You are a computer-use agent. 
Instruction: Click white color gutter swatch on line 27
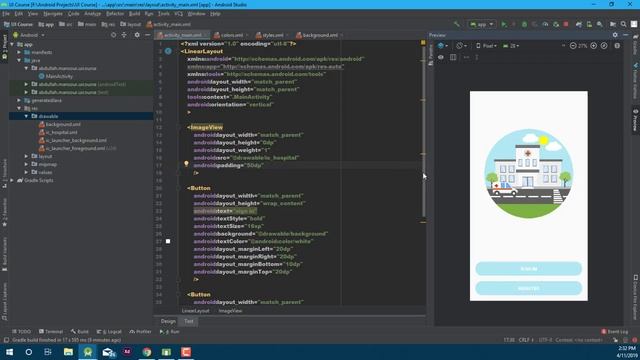coord(168,241)
